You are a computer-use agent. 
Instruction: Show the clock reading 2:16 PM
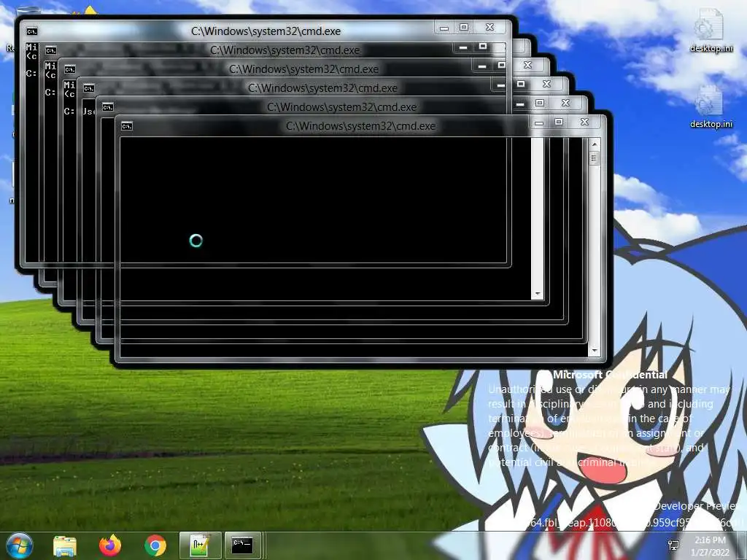point(710,540)
